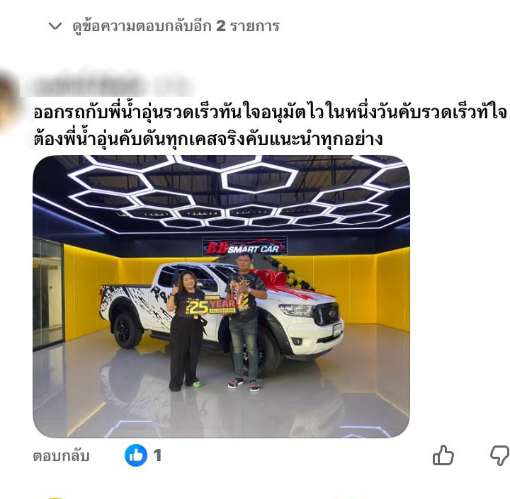Viewport: 510px width, 499px height.
Task: Click the man in jeans in photo
Action: pyautogui.click(x=245, y=321)
